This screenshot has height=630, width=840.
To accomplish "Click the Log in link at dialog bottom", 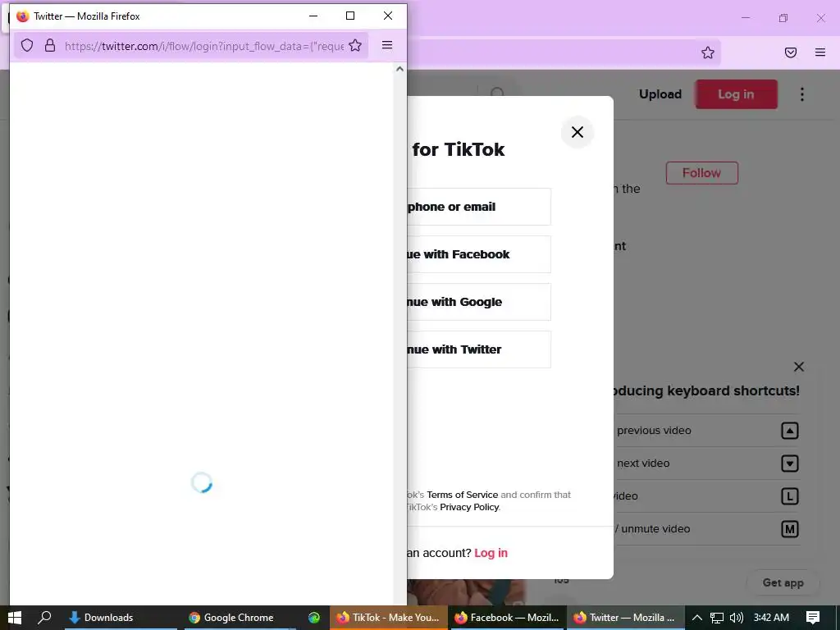I will pos(491,553).
